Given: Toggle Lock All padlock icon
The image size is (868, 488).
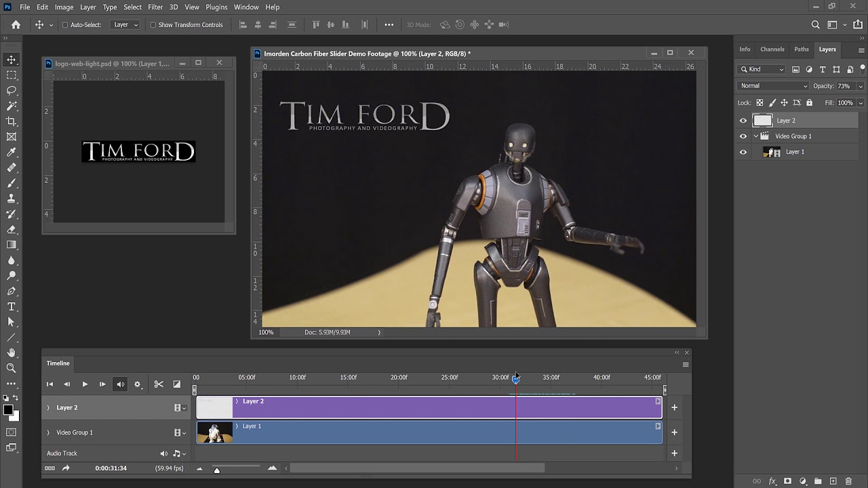Looking at the screenshot, I should click(809, 103).
